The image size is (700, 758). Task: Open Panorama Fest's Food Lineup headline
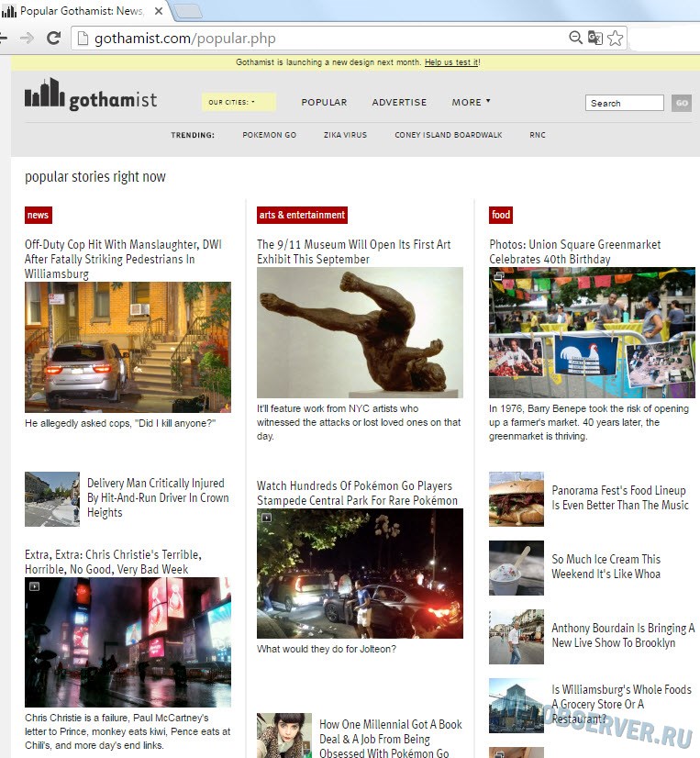point(620,497)
